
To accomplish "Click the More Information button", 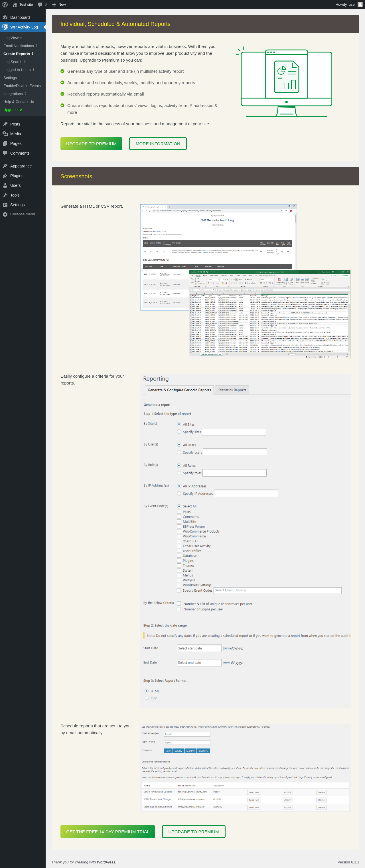I will click(x=158, y=143).
